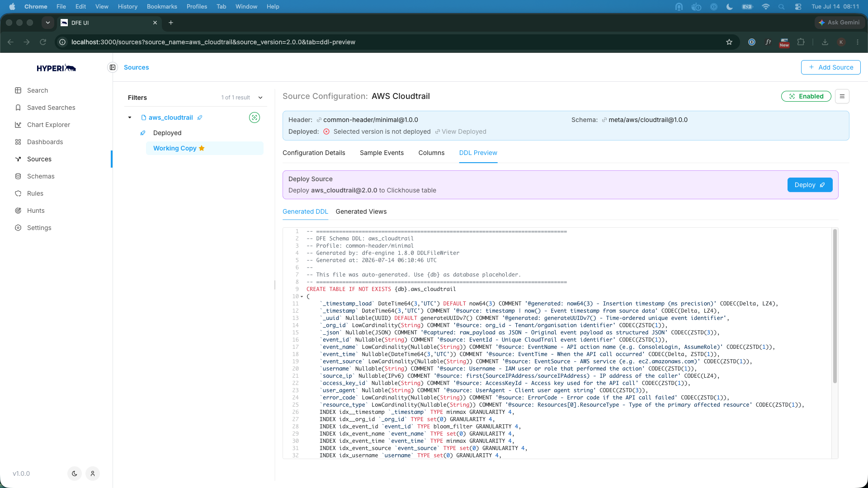The image size is (868, 488).
Task: Open Chrome downloads icon
Action: [x=825, y=42]
